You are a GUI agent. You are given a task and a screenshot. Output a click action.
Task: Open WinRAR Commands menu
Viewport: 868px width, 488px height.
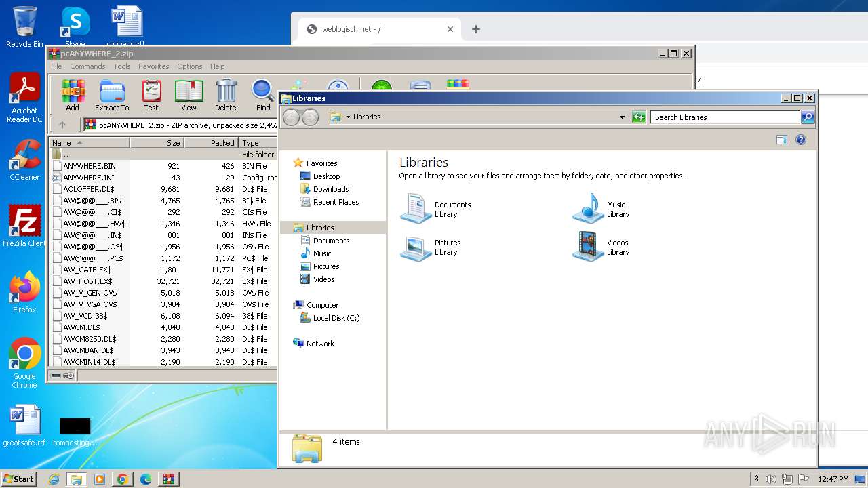pos(87,66)
